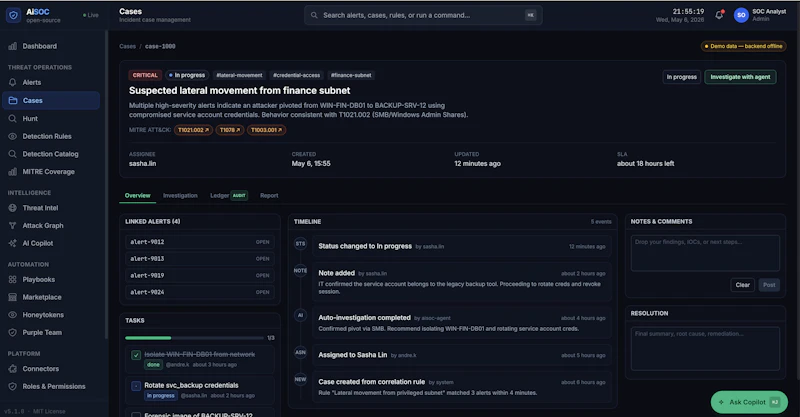Click the #lateral-movement tag
The image size is (800, 417).
239,76
